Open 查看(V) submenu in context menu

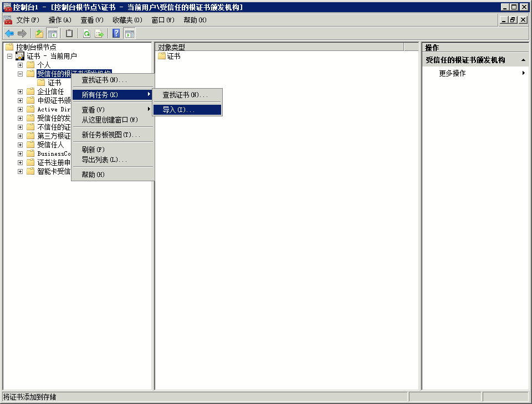pos(113,110)
